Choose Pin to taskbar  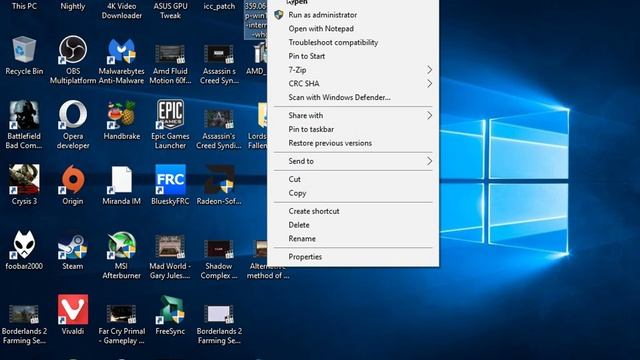pyautogui.click(x=353, y=129)
